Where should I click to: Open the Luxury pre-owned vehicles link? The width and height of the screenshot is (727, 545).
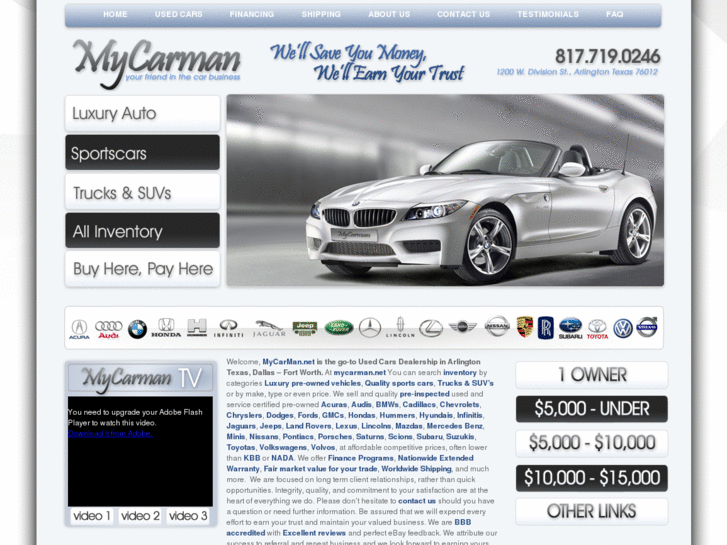click(312, 383)
